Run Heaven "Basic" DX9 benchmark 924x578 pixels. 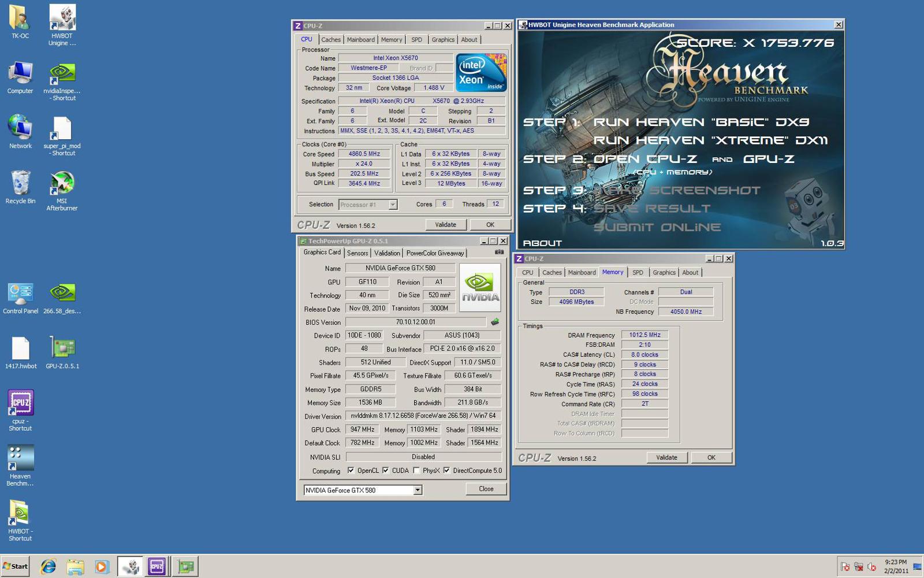[701, 123]
